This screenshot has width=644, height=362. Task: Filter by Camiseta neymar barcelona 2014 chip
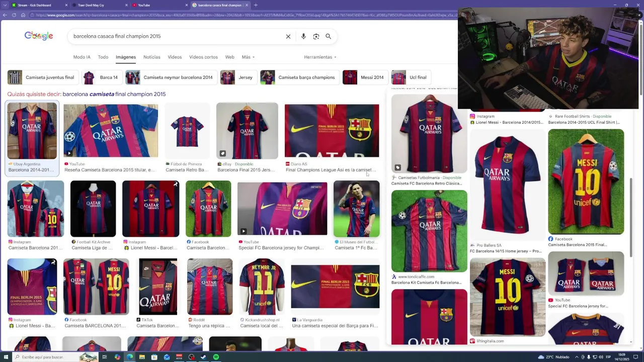coord(171,77)
